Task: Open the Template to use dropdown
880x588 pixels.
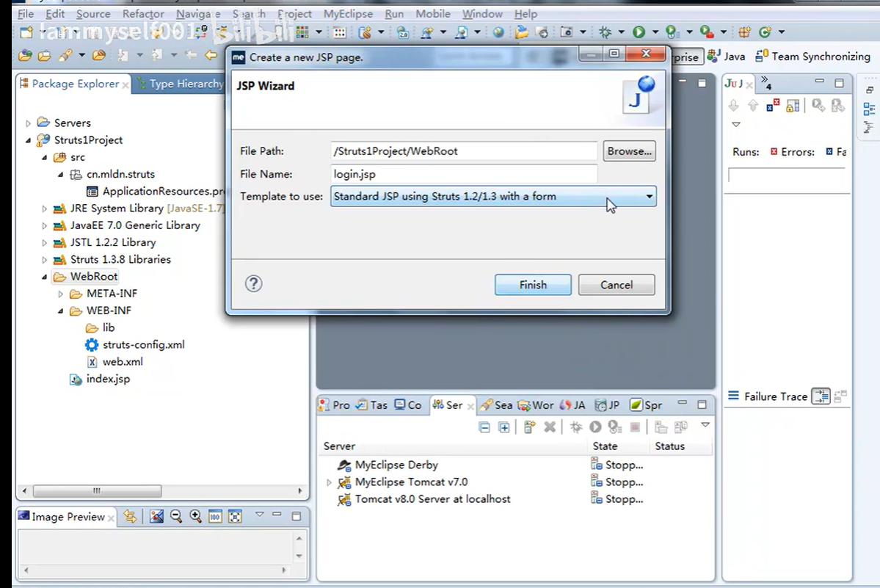Action: click(x=492, y=197)
